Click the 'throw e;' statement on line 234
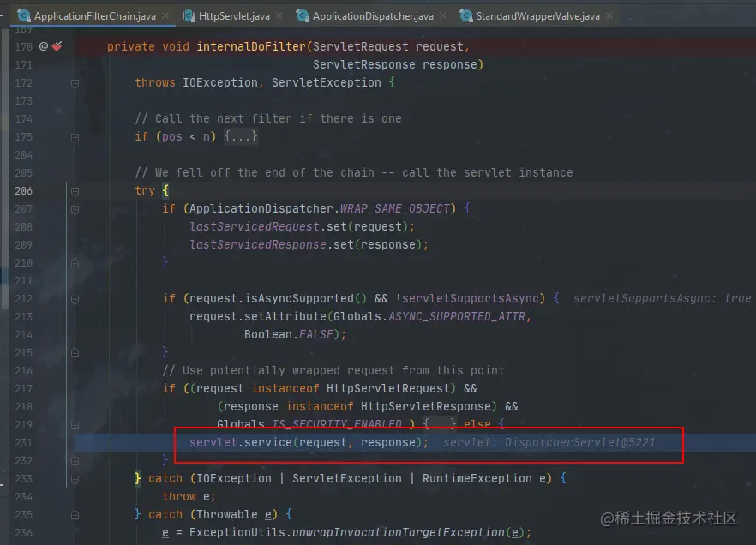 (x=189, y=496)
